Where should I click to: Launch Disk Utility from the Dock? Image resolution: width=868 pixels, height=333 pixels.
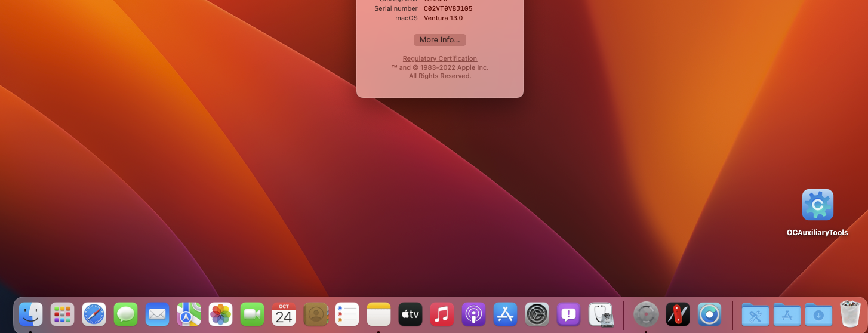click(x=601, y=314)
